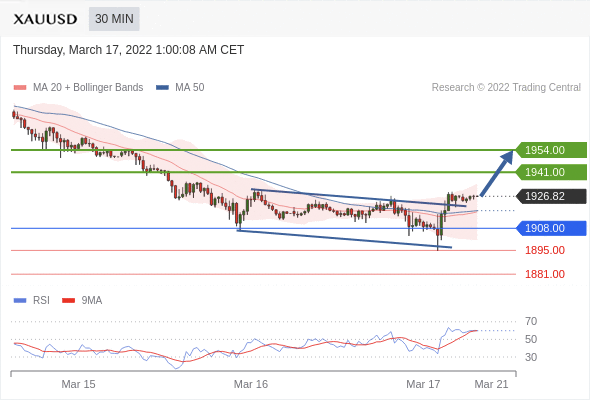Click the Thursday March 17 timestamp text
Viewport: 590px width, 401px height.
[x=129, y=50]
